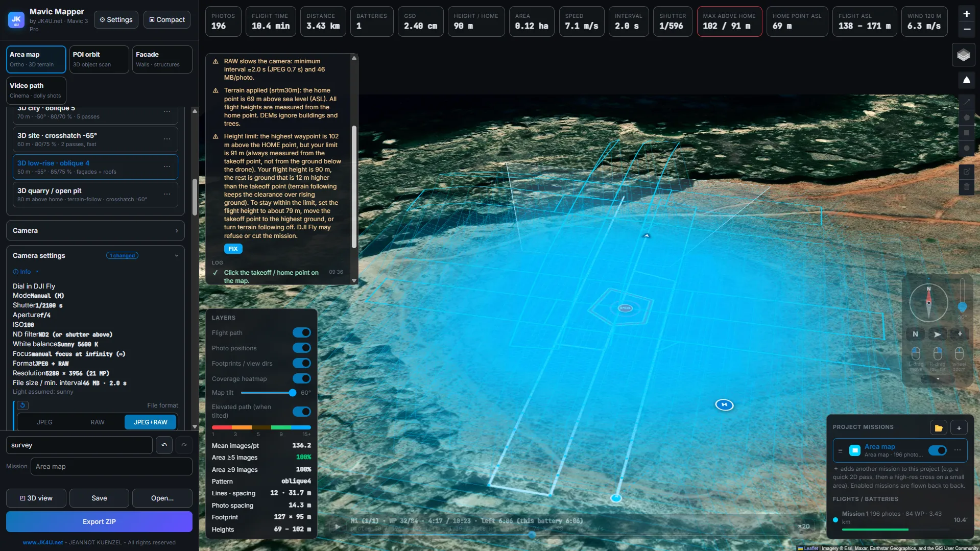Reset view to north with N button
980x551 pixels.
click(x=915, y=334)
